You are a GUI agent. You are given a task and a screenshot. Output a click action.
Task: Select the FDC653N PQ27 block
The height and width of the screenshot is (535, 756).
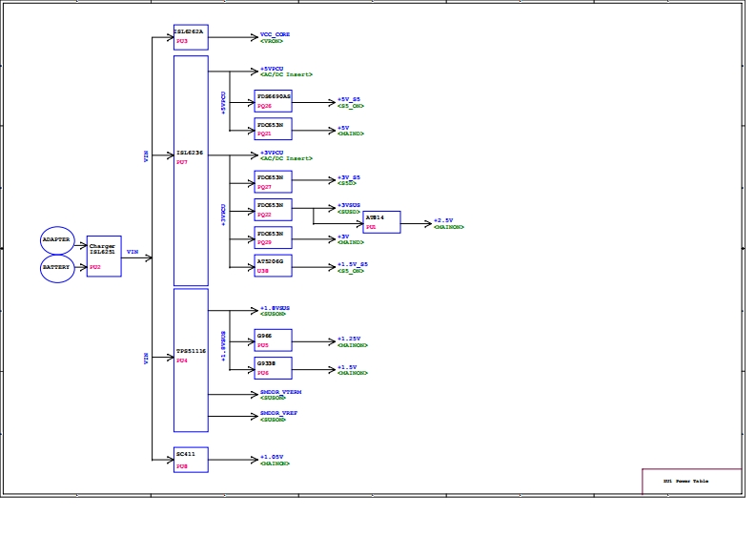(274, 182)
